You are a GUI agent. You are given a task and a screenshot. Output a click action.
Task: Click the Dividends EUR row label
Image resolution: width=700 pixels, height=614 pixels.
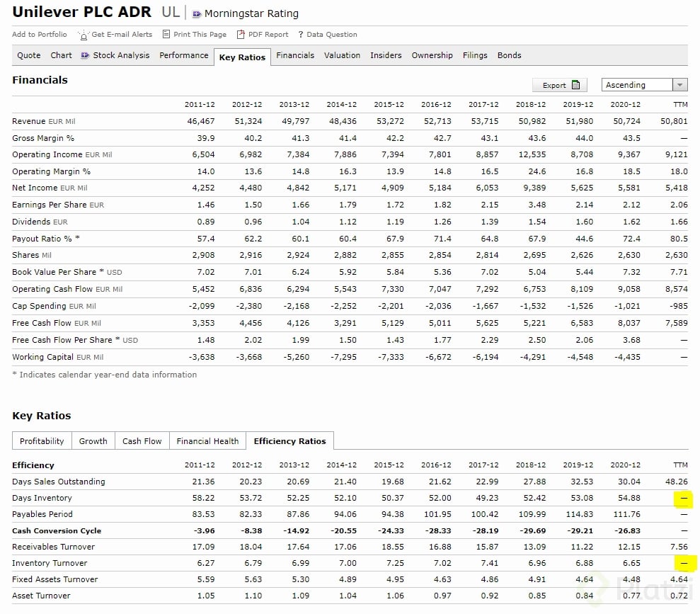pos(40,222)
